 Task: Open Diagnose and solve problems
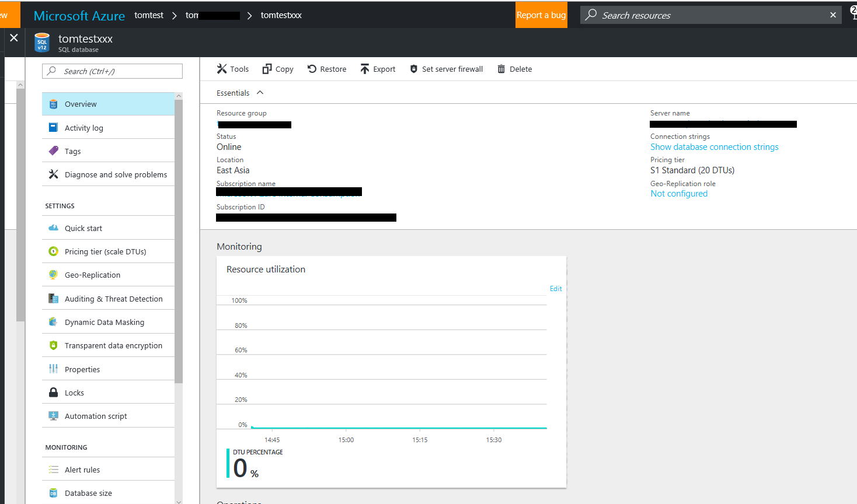click(x=108, y=174)
